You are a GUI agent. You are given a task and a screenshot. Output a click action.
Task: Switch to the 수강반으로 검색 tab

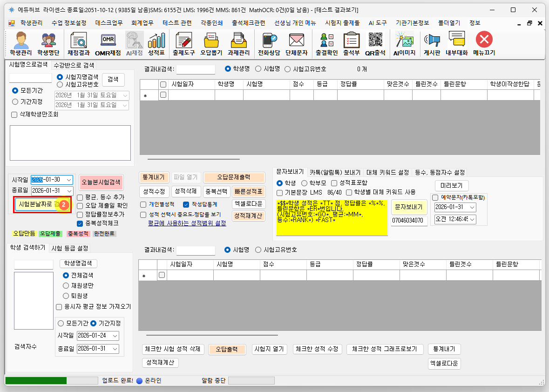(x=74, y=65)
